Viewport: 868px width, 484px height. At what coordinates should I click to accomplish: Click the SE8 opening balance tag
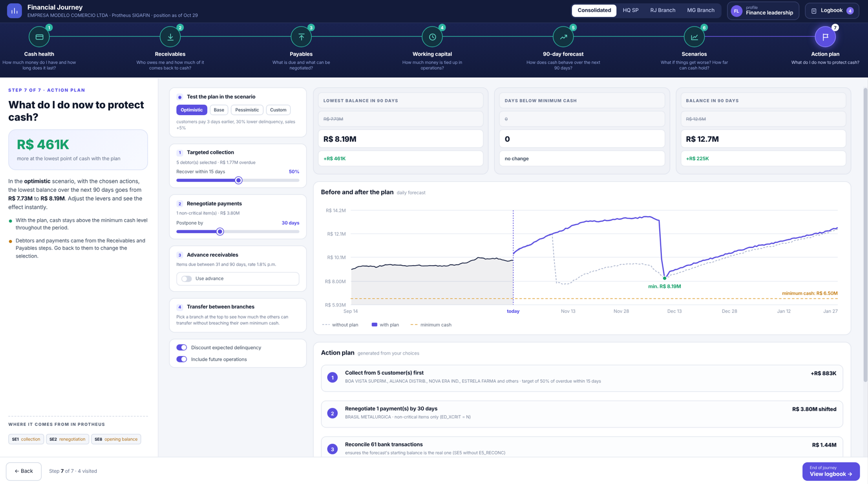[x=116, y=439]
